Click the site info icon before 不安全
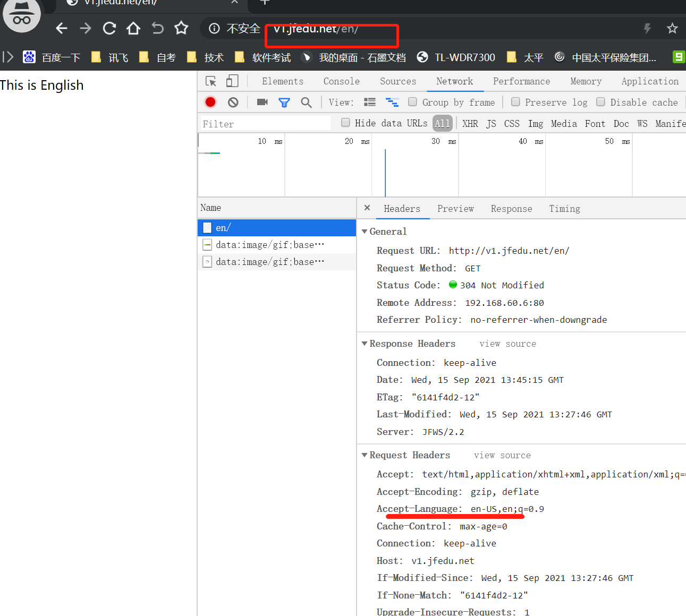Screen dimensions: 686x616 pos(214,28)
